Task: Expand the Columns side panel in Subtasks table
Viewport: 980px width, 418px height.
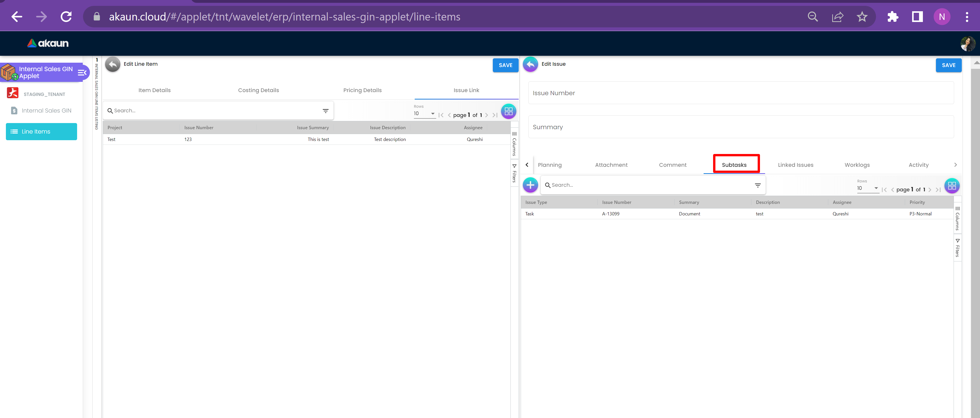Action: click(x=957, y=218)
